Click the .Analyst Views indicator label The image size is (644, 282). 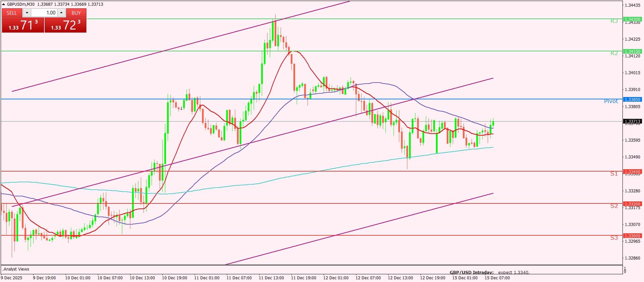[x=16, y=269]
